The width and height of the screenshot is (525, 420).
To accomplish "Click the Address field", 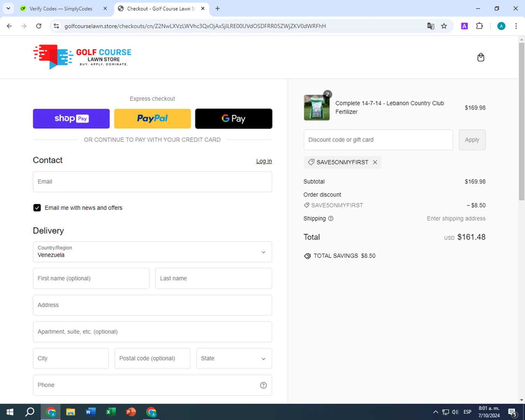I will pyautogui.click(x=152, y=305).
